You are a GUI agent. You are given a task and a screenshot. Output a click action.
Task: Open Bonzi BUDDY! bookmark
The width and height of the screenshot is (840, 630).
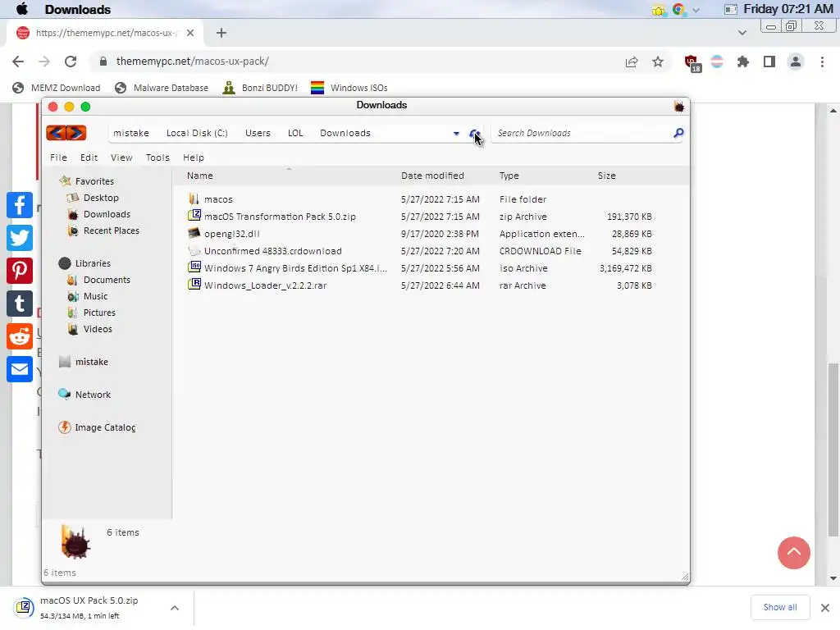[x=260, y=87]
